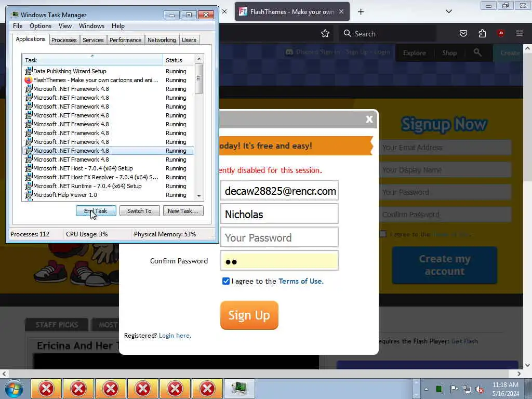Switch to the Users tab

(x=189, y=40)
